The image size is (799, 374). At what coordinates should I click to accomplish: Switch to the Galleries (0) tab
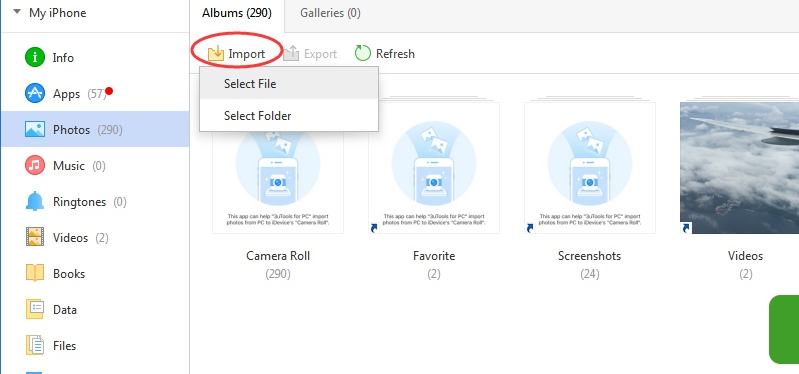pos(330,14)
